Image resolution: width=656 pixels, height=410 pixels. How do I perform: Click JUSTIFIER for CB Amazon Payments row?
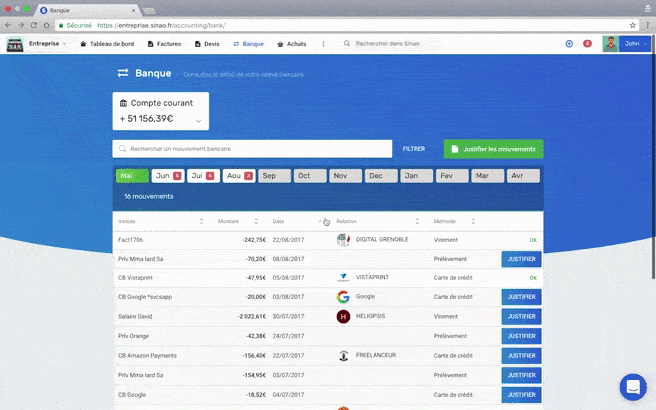pyautogui.click(x=521, y=356)
